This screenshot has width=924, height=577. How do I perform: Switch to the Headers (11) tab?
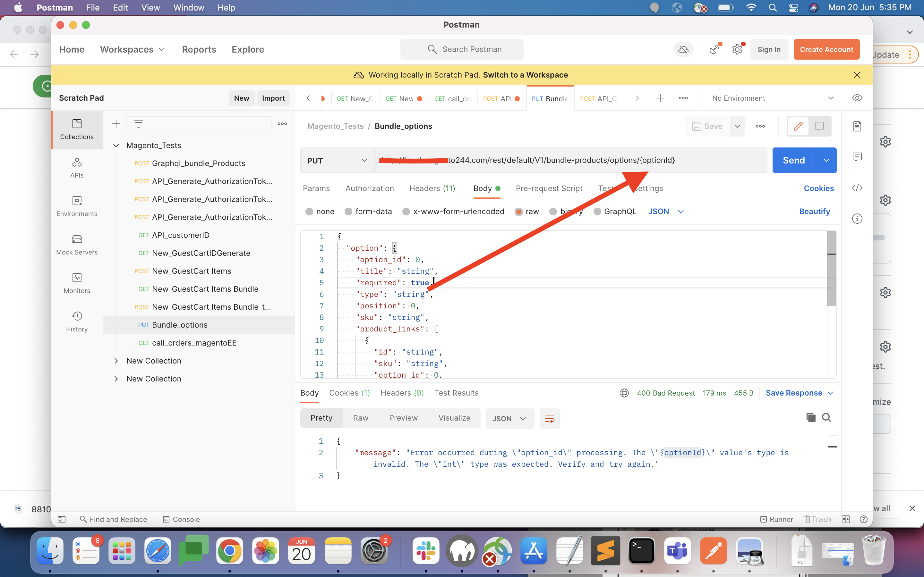click(432, 188)
